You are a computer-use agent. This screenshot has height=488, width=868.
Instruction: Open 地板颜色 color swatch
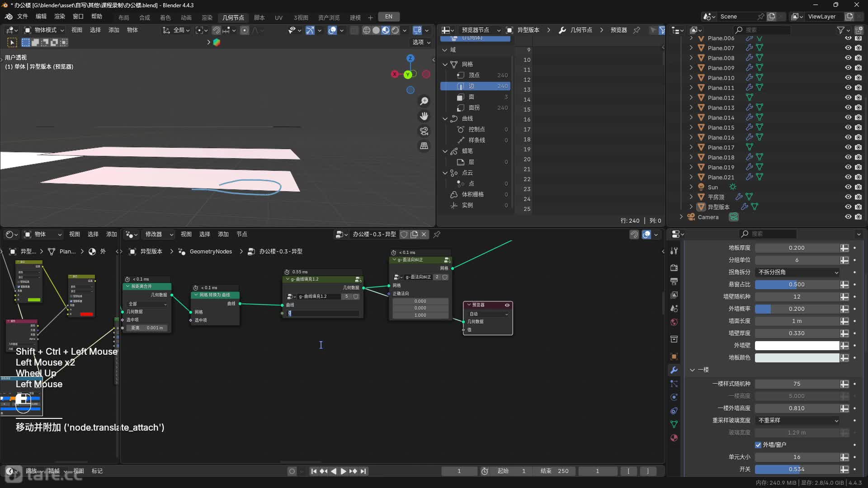pyautogui.click(x=797, y=357)
